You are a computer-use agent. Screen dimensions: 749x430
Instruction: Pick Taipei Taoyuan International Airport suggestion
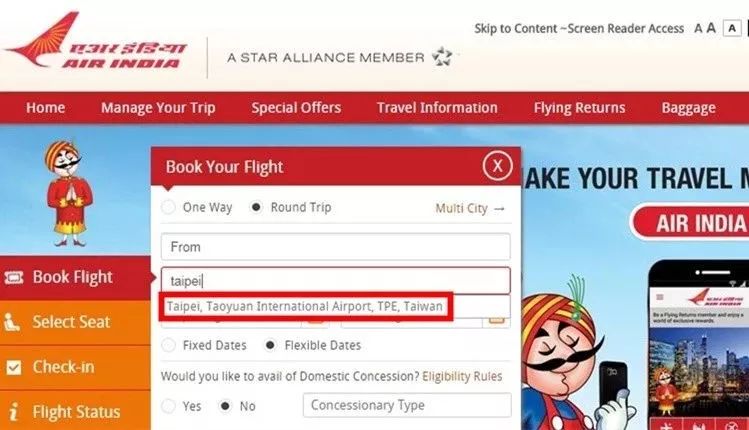pyautogui.click(x=306, y=307)
